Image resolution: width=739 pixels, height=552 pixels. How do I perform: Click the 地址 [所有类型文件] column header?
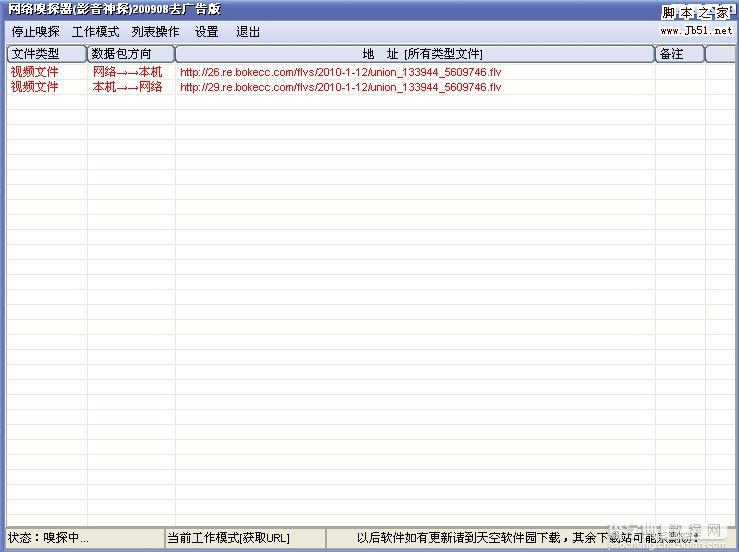[415, 54]
